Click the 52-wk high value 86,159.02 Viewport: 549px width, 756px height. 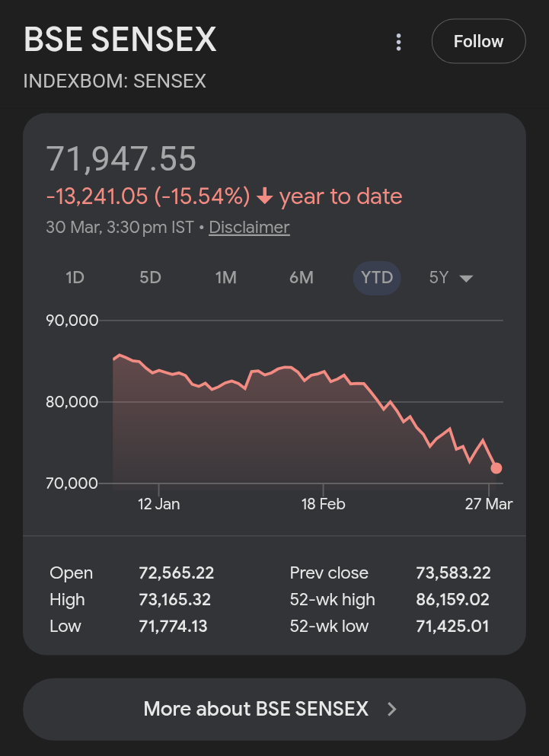tap(453, 600)
